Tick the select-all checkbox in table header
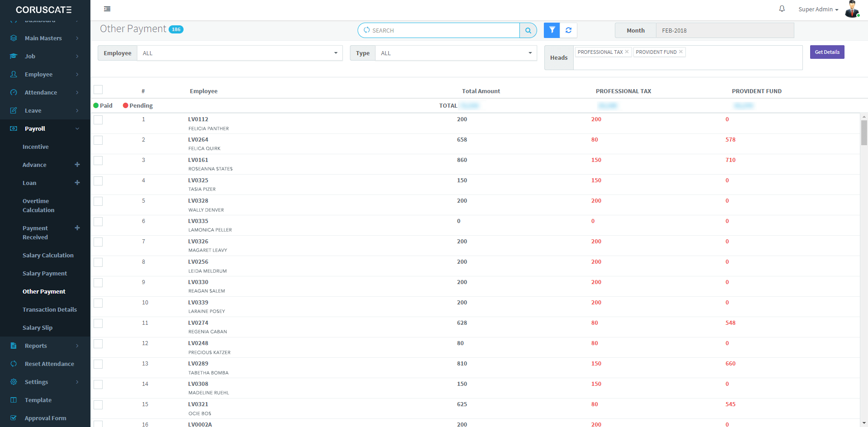 pyautogui.click(x=98, y=90)
